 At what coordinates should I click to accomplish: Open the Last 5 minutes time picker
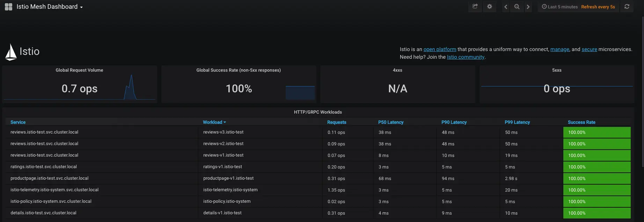click(x=578, y=7)
